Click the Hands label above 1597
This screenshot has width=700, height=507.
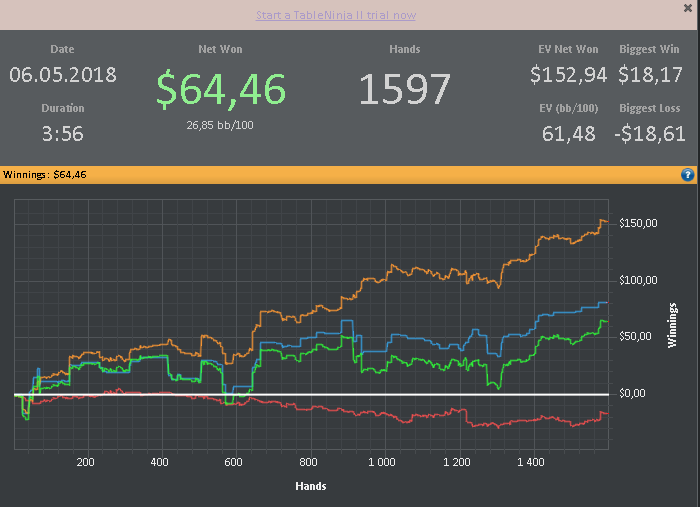[404, 49]
